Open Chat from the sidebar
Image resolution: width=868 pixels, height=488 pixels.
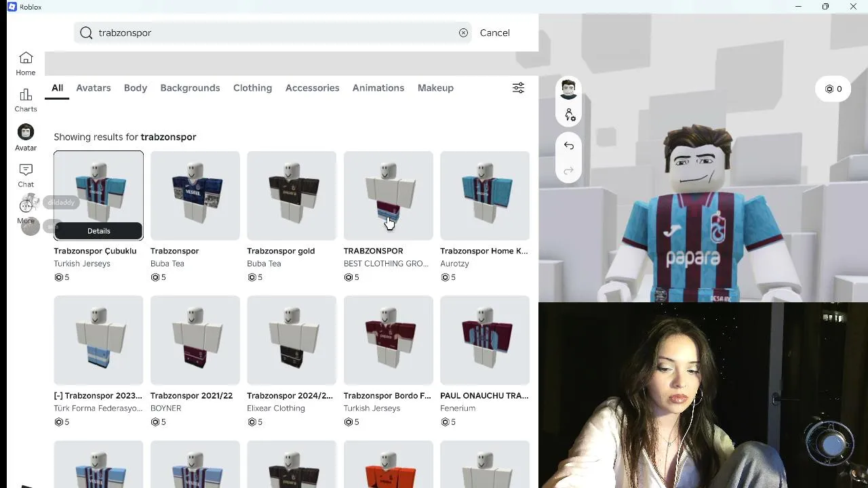pyautogui.click(x=26, y=176)
